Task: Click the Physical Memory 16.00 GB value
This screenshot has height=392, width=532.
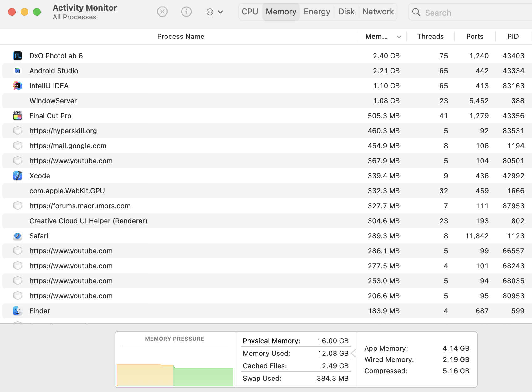Action: [333, 341]
